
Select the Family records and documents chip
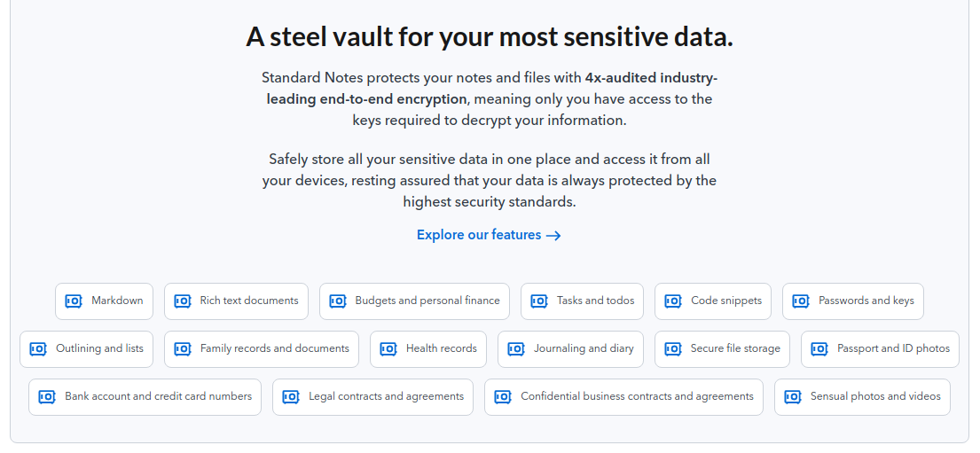(262, 349)
